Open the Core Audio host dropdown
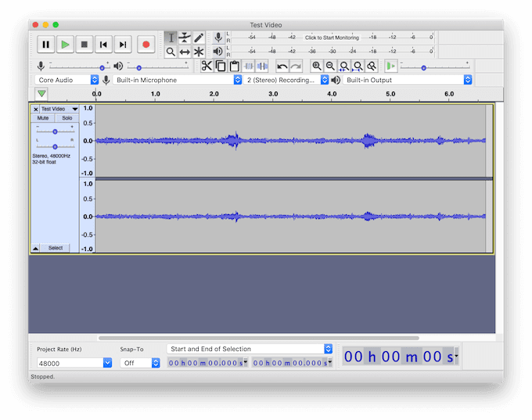The height and width of the screenshot is (420, 532). click(x=67, y=80)
